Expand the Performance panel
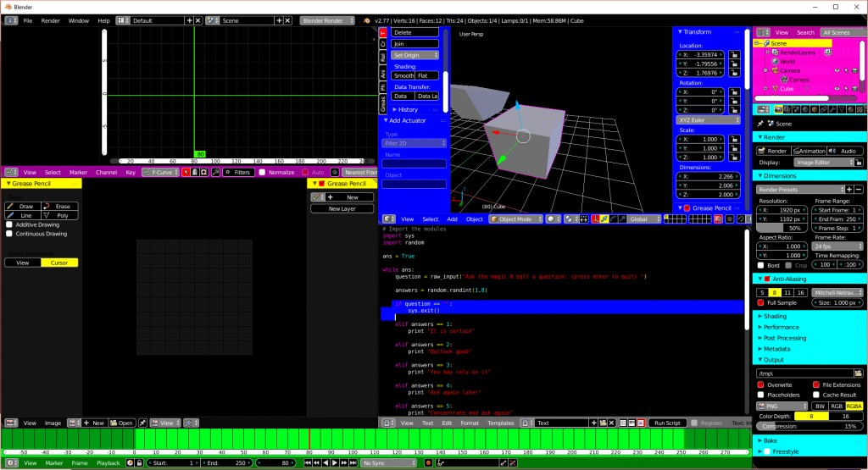This screenshot has height=470, width=868. 781,328
